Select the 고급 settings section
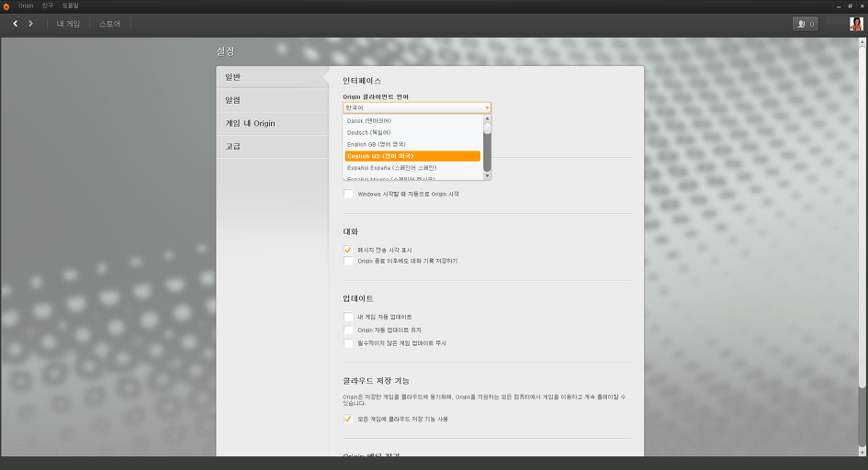Image resolution: width=868 pixels, height=470 pixels. [273, 147]
